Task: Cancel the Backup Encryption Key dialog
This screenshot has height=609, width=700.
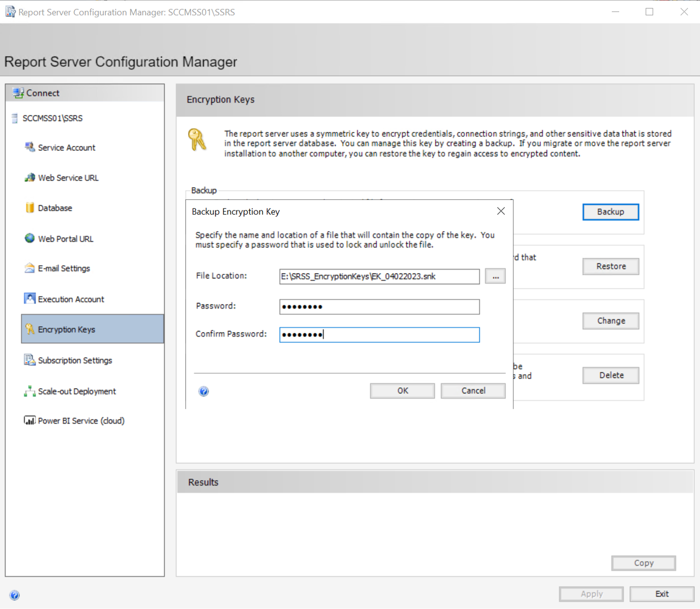Action: [473, 390]
